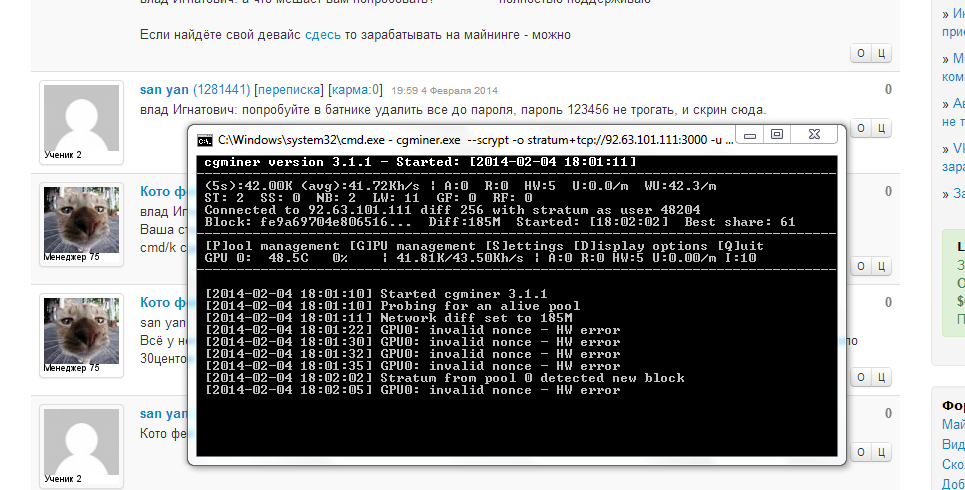The image size is (965, 490).
Task: Click log line 'Probing for an alive pool'
Action: [x=393, y=306]
